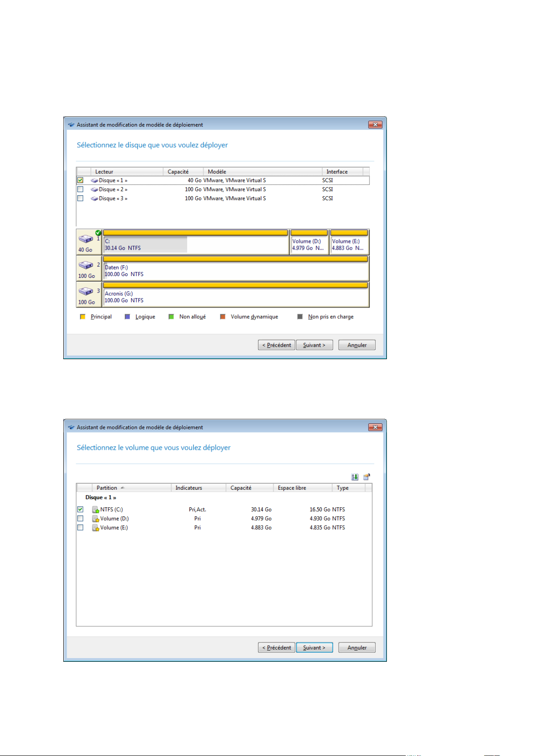Viewport: 535px width, 756px height.
Task: Select the 100 Go disk 3 graphic icon
Action: (86, 291)
